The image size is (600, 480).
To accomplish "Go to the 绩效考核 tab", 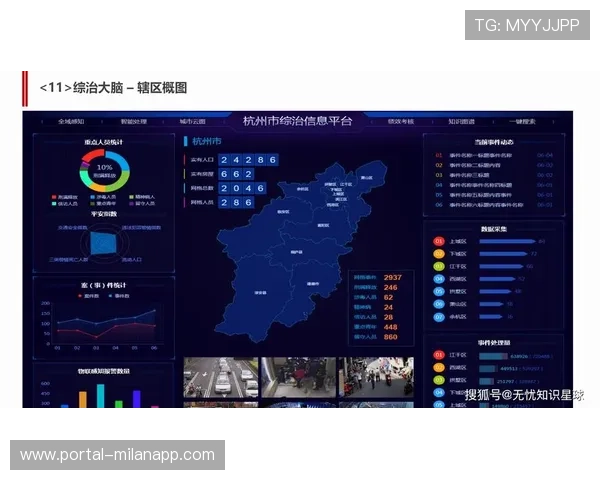I will 401,122.
